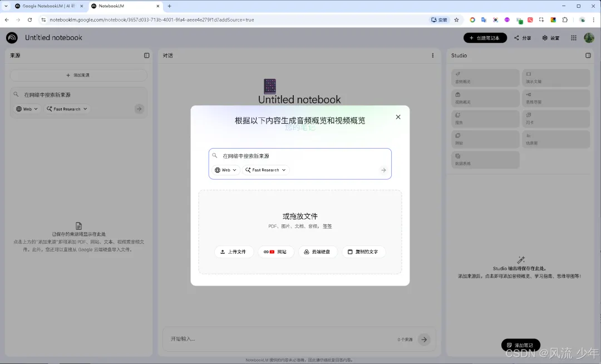This screenshot has width=601, height=364.
Task: Close the add-source dialog with the X
Action: coord(398,117)
